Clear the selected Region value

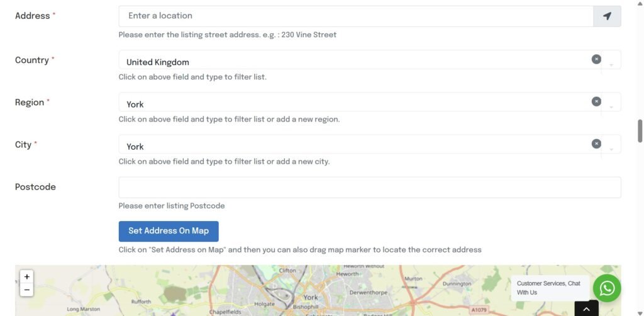pyautogui.click(x=596, y=101)
